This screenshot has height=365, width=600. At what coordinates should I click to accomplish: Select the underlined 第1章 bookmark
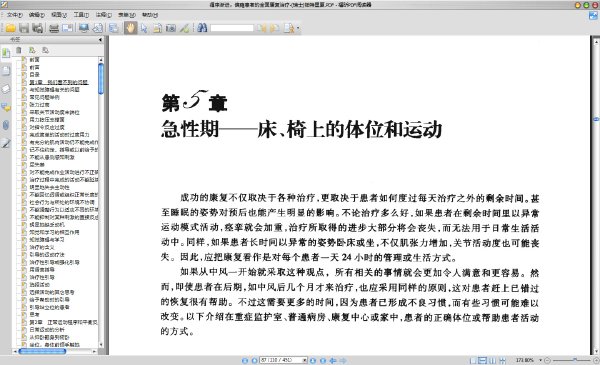tap(59, 82)
